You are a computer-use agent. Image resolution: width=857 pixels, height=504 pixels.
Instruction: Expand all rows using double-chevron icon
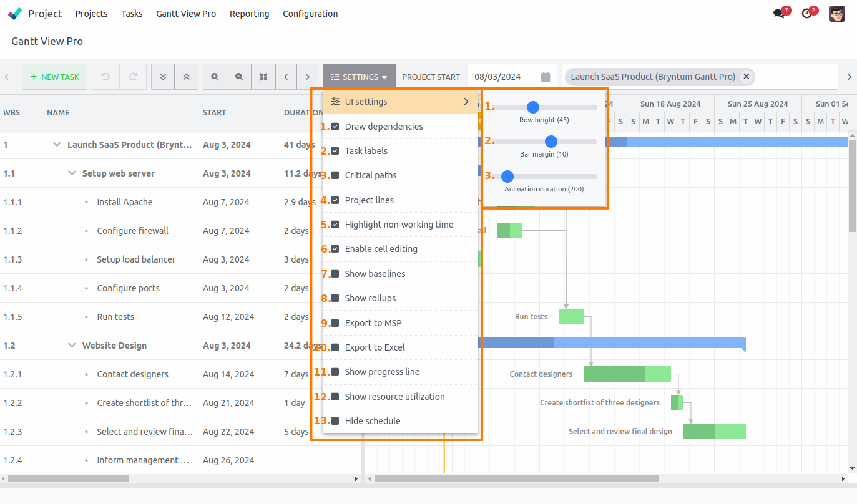tap(162, 76)
